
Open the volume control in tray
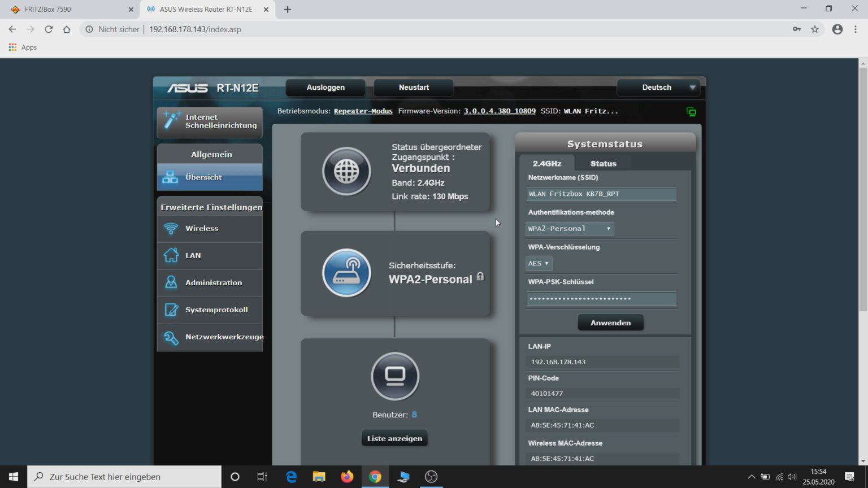792,477
